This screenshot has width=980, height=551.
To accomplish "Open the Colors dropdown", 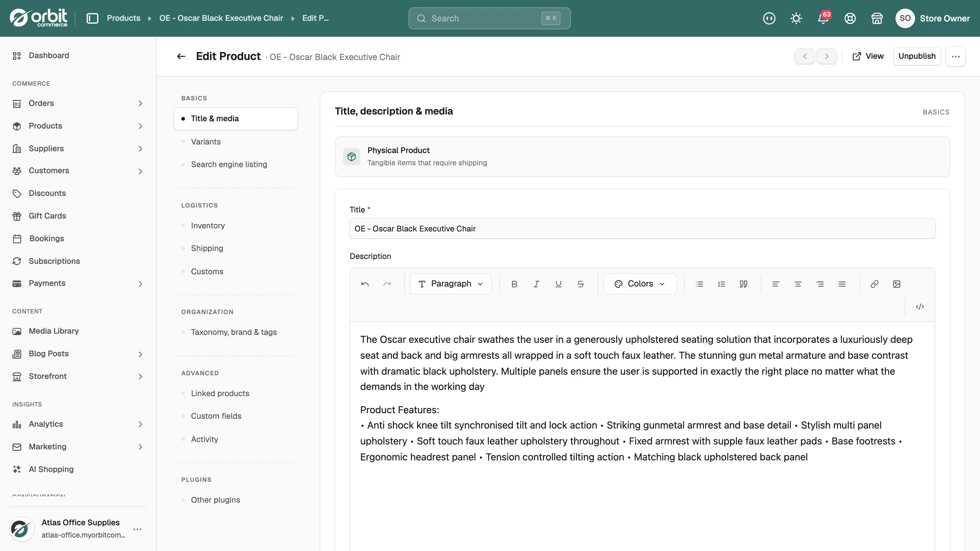I will 640,284.
